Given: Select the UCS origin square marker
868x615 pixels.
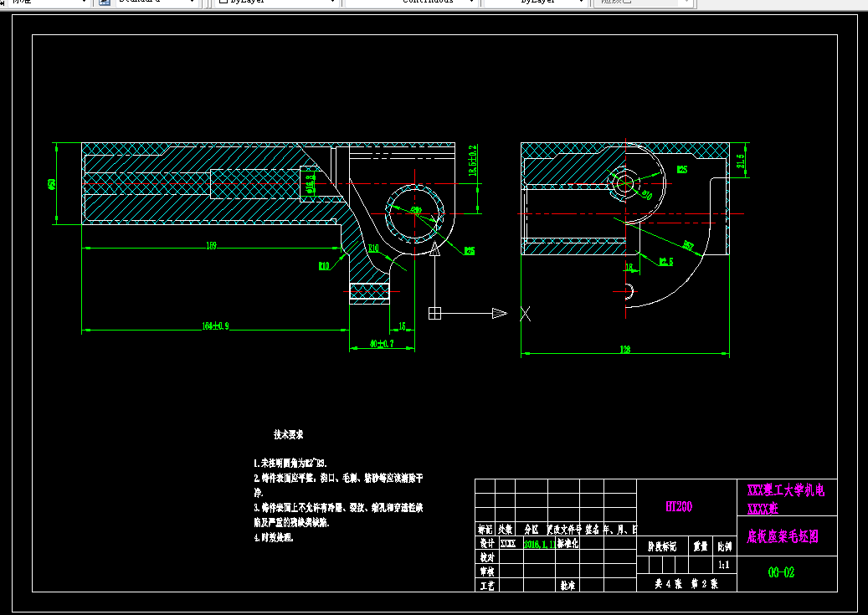Looking at the screenshot, I should coord(435,313).
